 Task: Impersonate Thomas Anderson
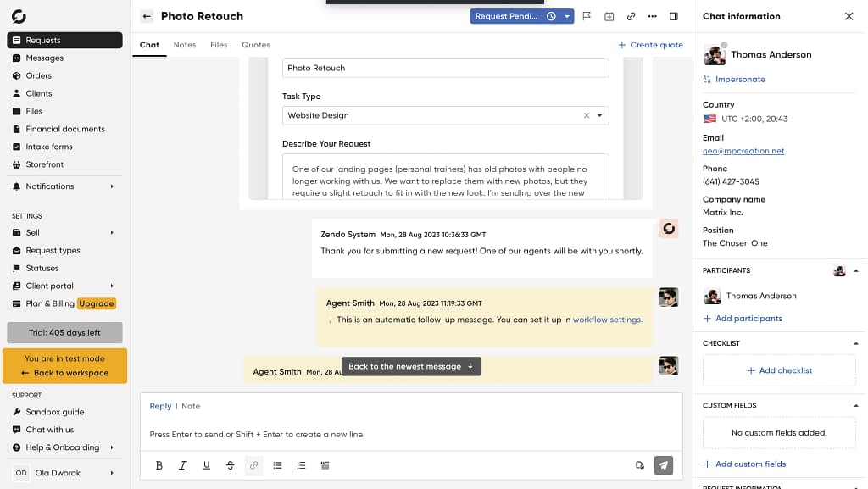coord(734,79)
